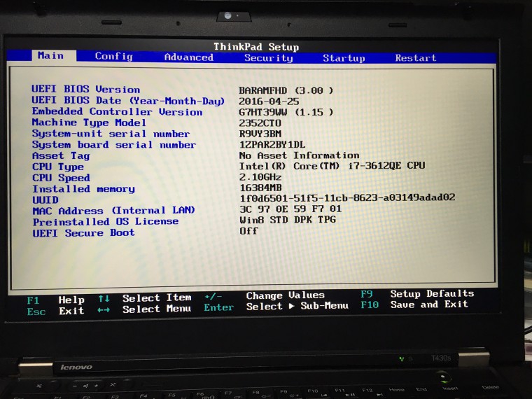
Task: Select the CPU Type label
Action: (58, 167)
